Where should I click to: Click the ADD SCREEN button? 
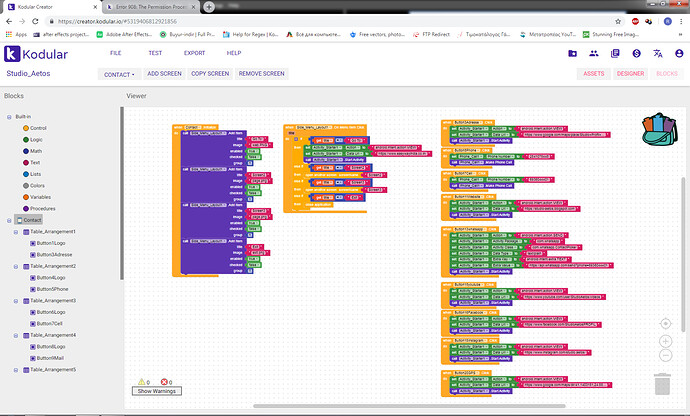tap(164, 74)
